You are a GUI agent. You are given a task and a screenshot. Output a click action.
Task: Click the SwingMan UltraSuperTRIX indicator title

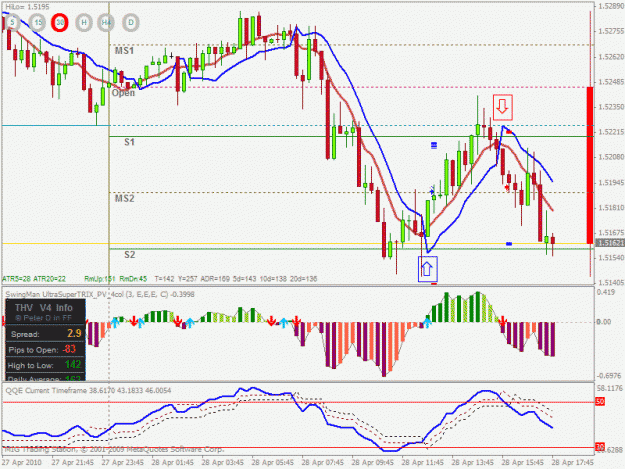click(100, 294)
